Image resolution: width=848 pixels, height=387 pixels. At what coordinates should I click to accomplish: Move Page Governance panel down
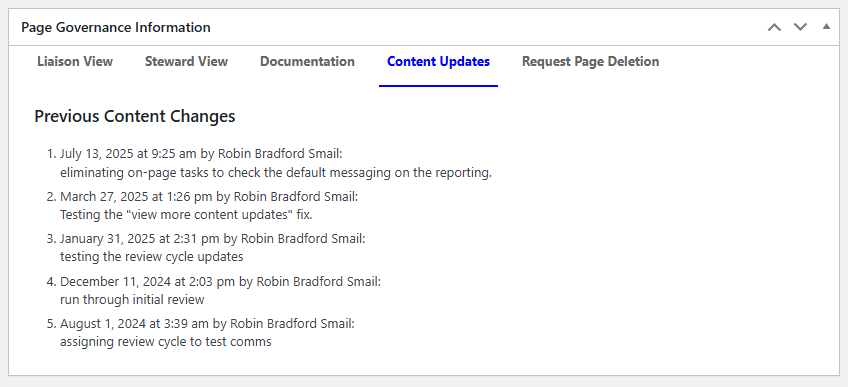(800, 27)
